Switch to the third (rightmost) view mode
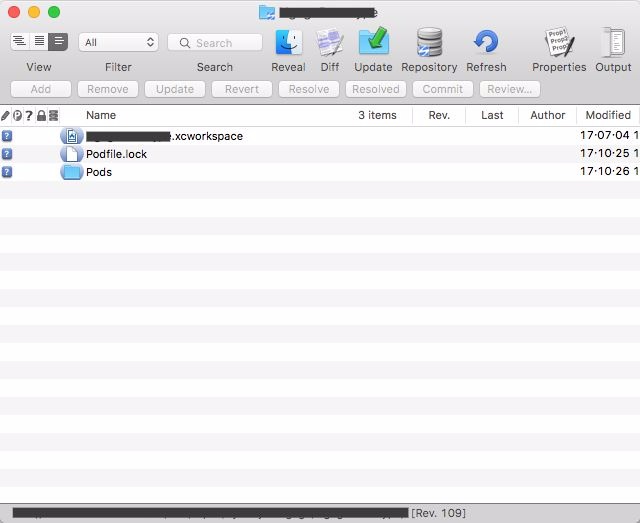 click(58, 42)
